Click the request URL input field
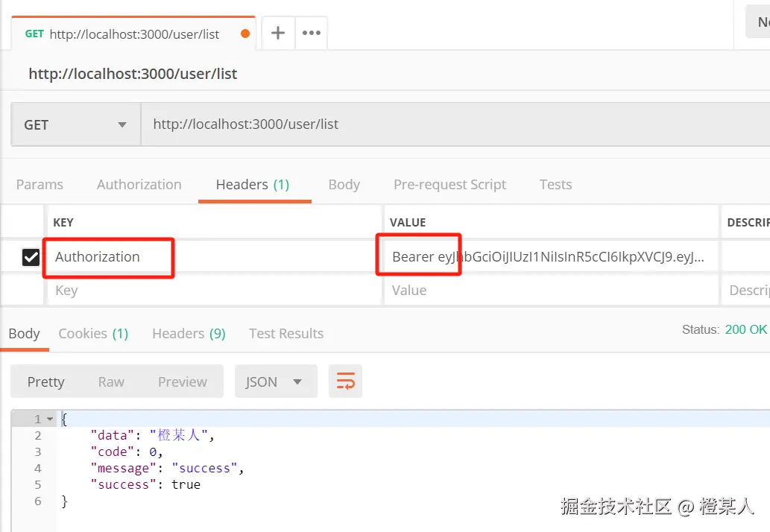The height and width of the screenshot is (532, 770). pyautogui.click(x=455, y=124)
